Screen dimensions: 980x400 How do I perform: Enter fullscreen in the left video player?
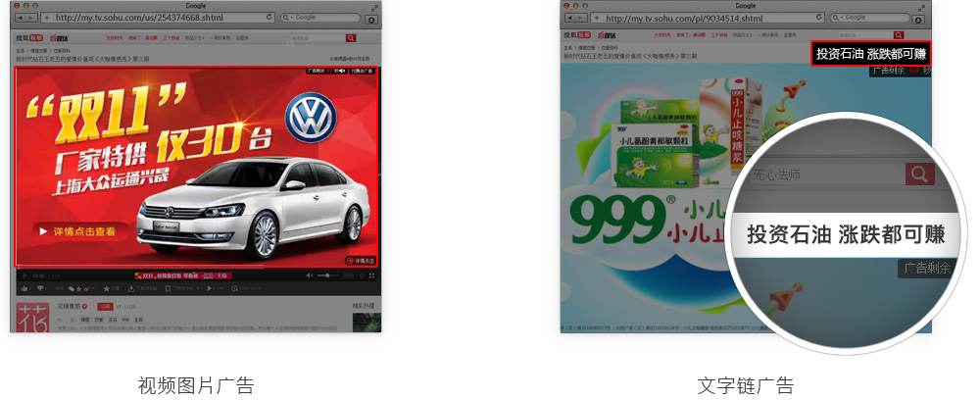point(371,275)
